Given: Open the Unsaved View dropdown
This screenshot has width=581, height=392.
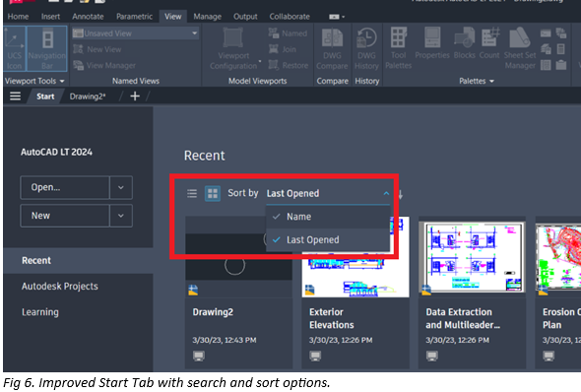Looking at the screenshot, I should 135,33.
